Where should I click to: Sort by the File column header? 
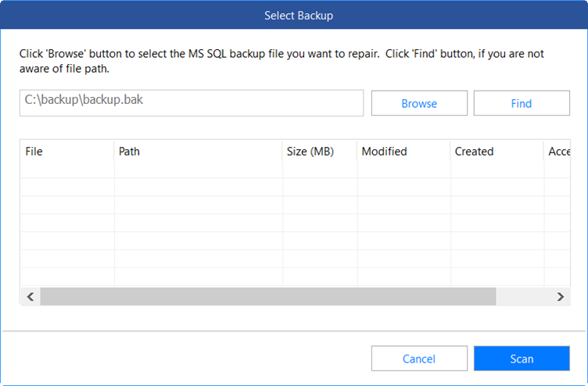[66, 152]
